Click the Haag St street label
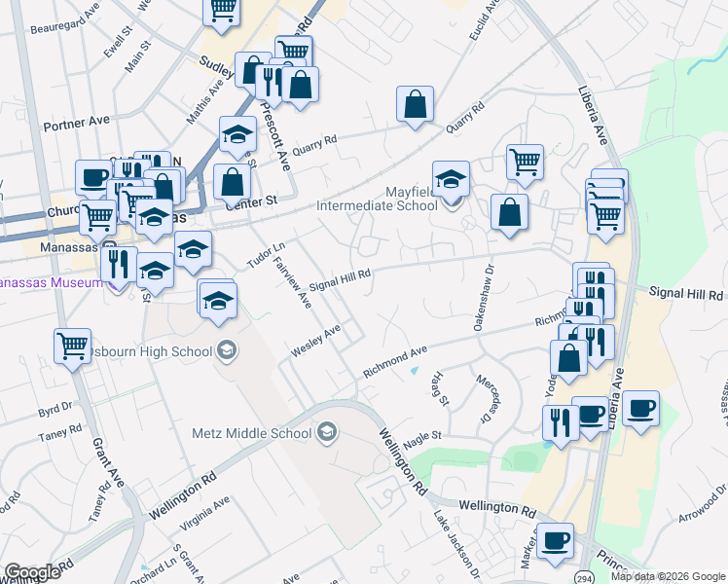Screen dimensions: 728x584 (441, 389)
